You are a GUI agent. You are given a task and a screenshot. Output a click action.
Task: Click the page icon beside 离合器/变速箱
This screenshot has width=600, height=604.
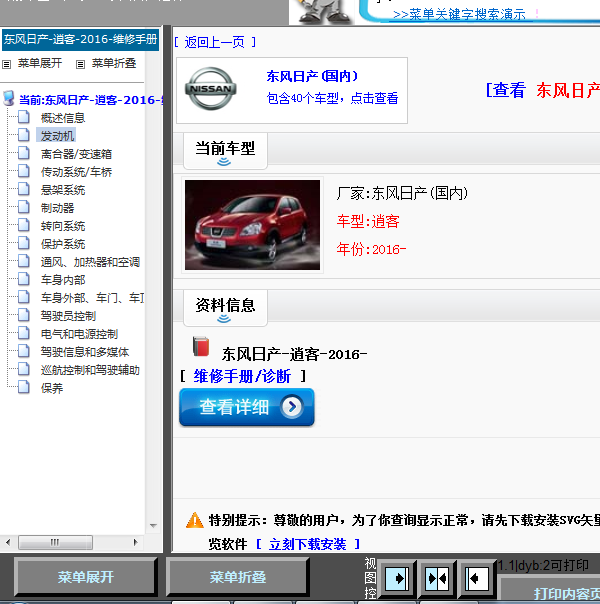[23, 153]
